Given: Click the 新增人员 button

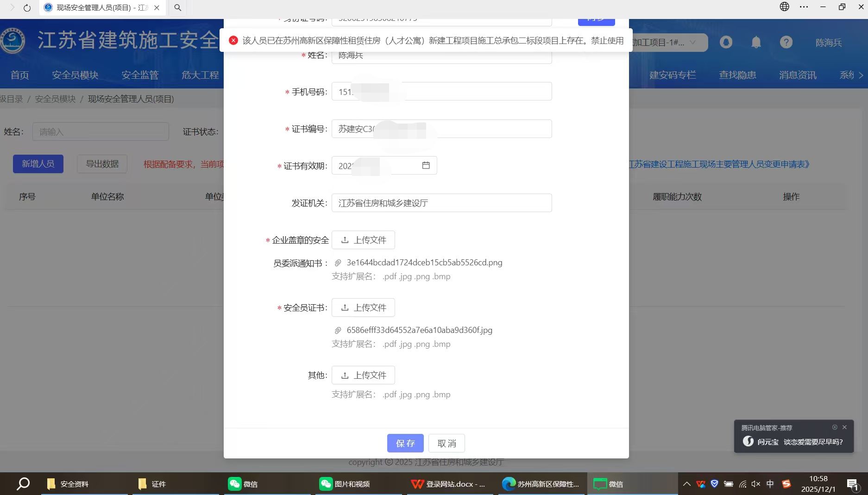Looking at the screenshot, I should click(38, 164).
